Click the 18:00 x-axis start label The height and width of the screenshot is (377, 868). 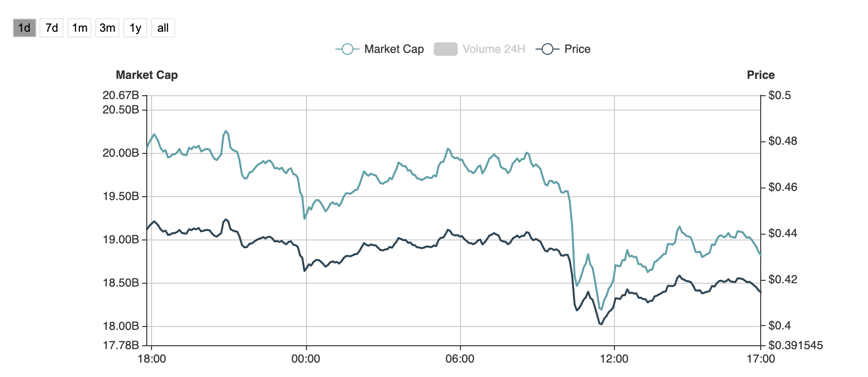pos(152,359)
